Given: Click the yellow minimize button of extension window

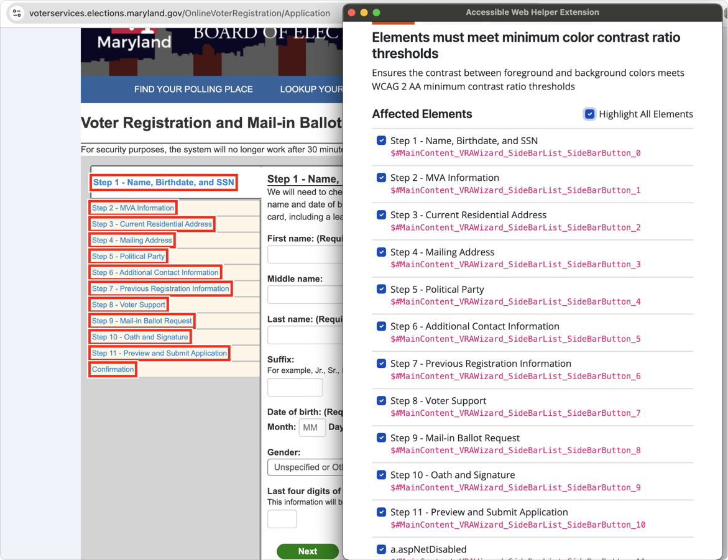Looking at the screenshot, I should click(364, 12).
